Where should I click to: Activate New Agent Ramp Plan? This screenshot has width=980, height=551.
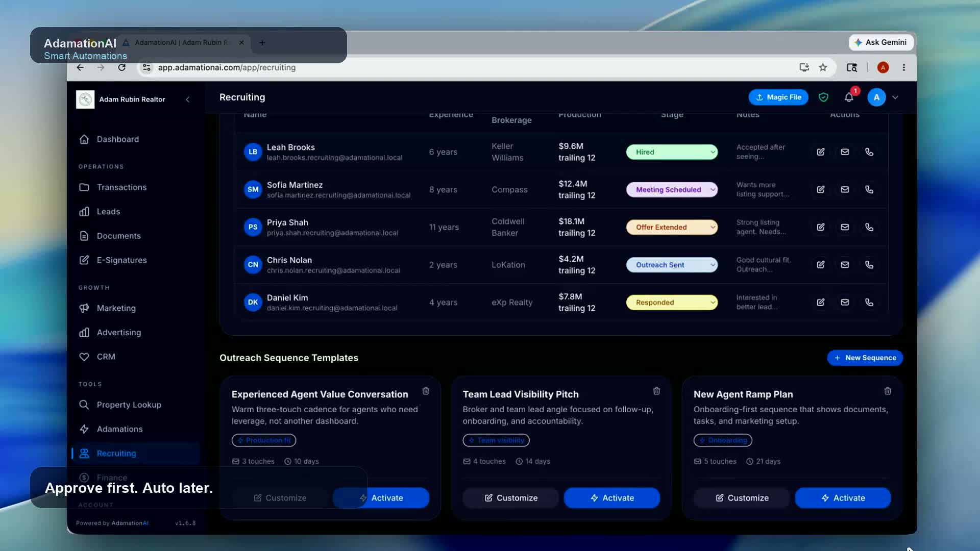point(843,498)
